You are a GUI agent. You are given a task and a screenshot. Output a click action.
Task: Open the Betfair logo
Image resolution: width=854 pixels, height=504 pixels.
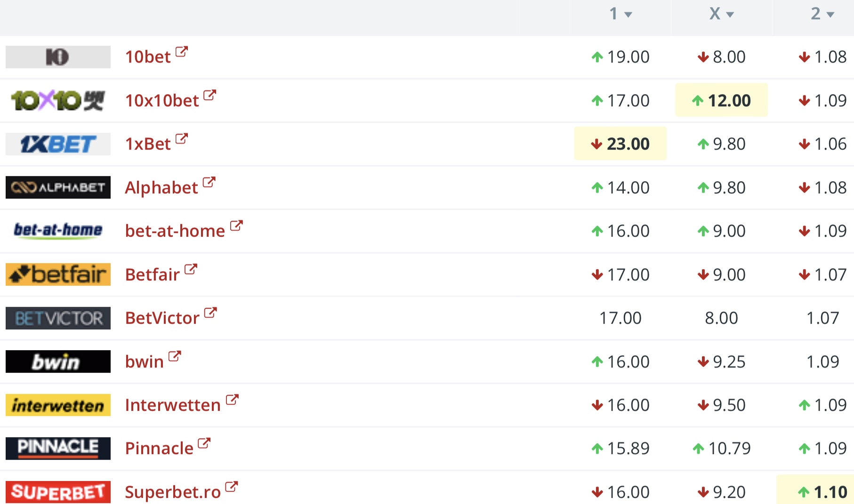(58, 274)
